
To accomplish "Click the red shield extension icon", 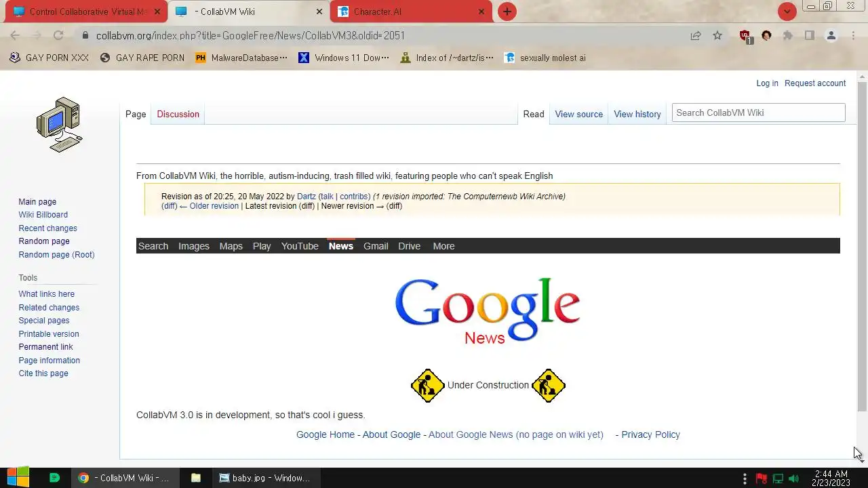I will point(745,36).
